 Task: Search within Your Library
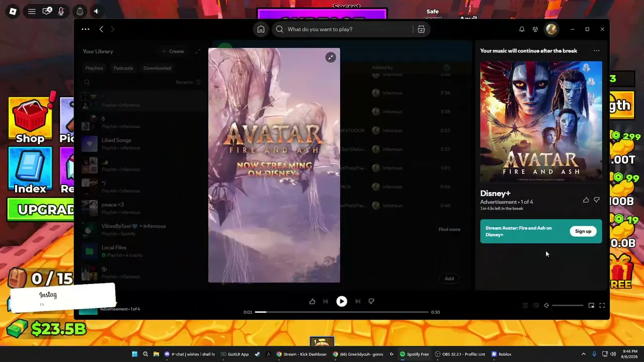point(87,82)
